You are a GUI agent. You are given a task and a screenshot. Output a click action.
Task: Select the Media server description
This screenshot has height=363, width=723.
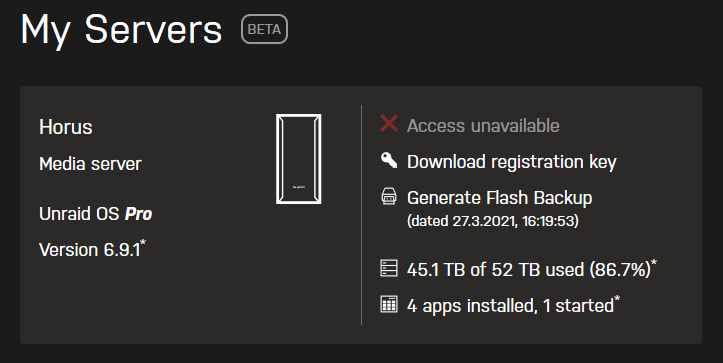(90, 164)
